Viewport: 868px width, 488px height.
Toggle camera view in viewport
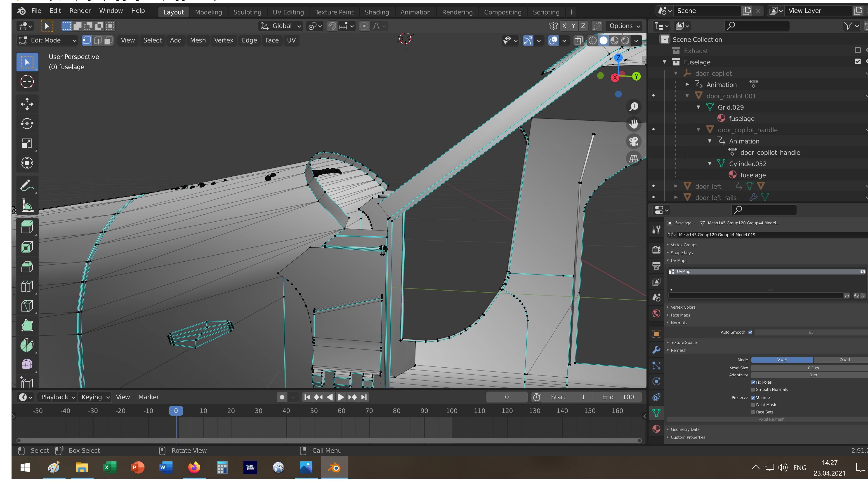click(x=633, y=141)
